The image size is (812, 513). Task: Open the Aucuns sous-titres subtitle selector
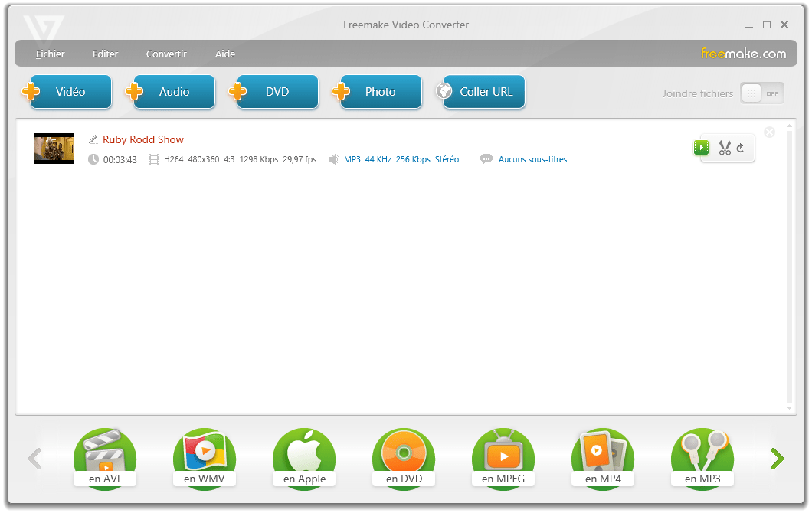pyautogui.click(x=532, y=159)
